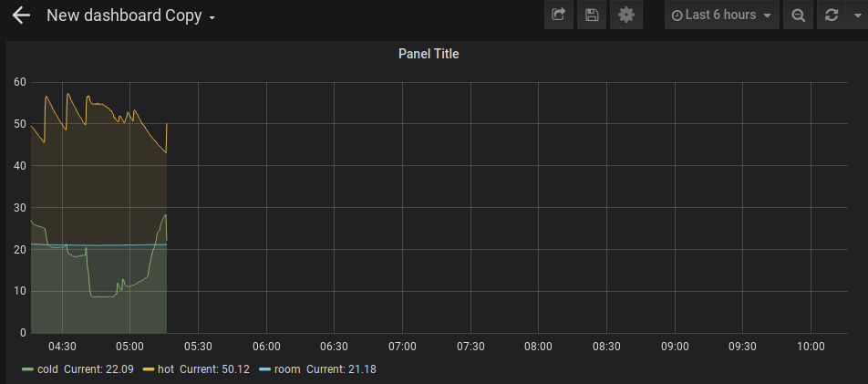Expand the refresh interval dropdown arrow
Screen dimensions: 868x384
857,15
